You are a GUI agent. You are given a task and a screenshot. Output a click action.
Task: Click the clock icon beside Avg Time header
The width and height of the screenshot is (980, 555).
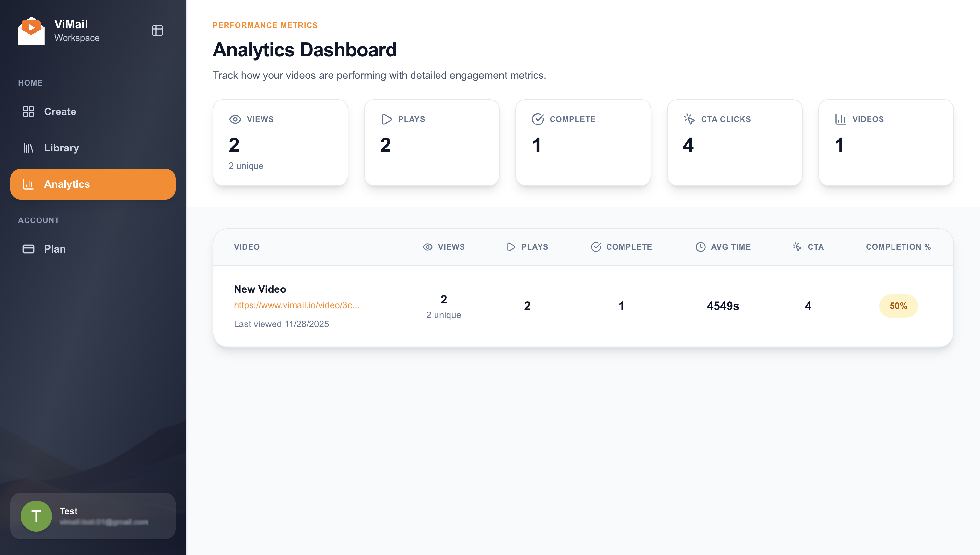coord(700,247)
